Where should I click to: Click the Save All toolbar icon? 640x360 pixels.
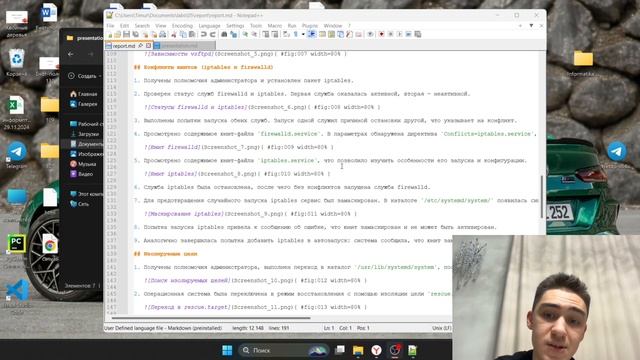pos(136,34)
